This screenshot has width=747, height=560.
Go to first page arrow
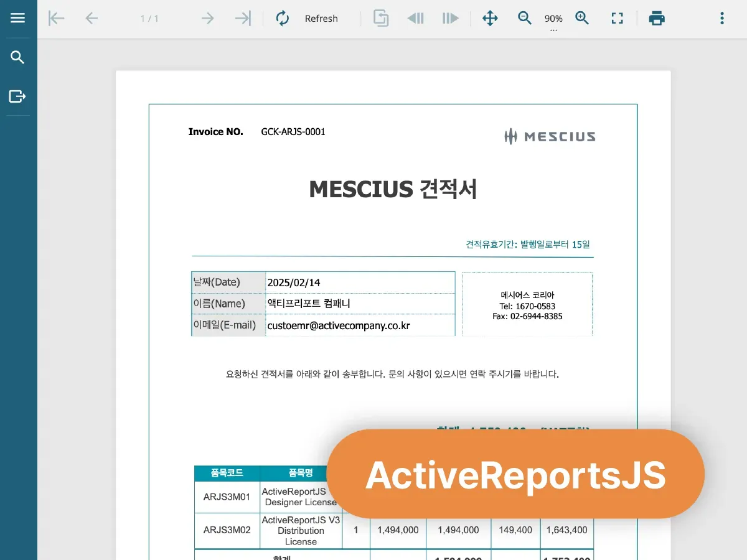(x=57, y=19)
